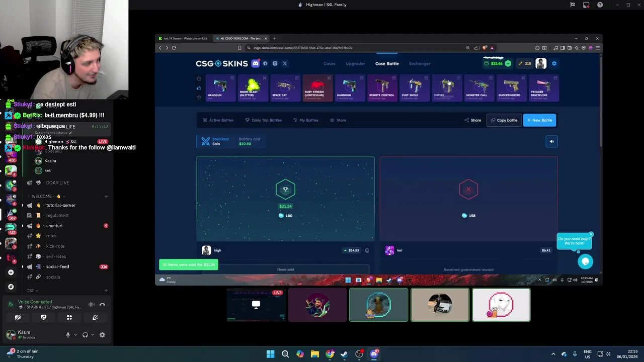Open File Explorer from the taskbar

[315, 354]
